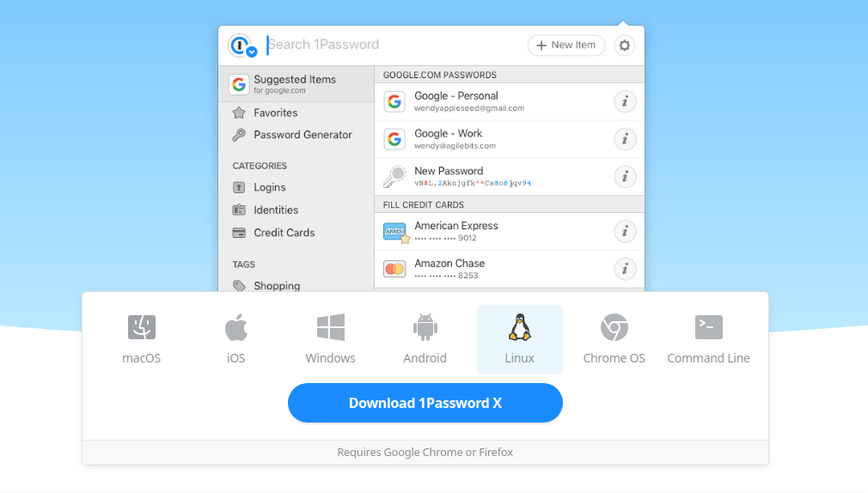Open info icon beside New Password
The height and width of the screenshot is (493, 868).
click(x=625, y=177)
